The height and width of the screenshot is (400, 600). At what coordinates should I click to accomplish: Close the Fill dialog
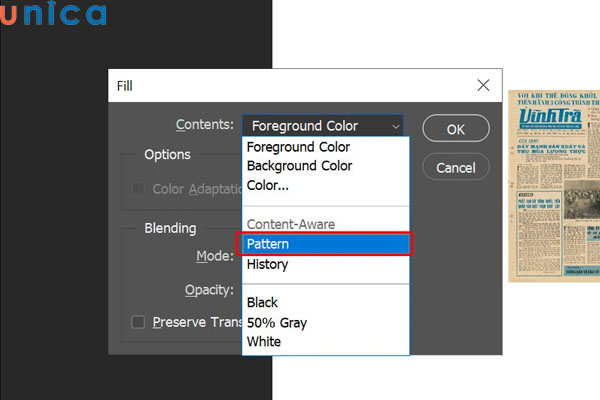coord(483,86)
